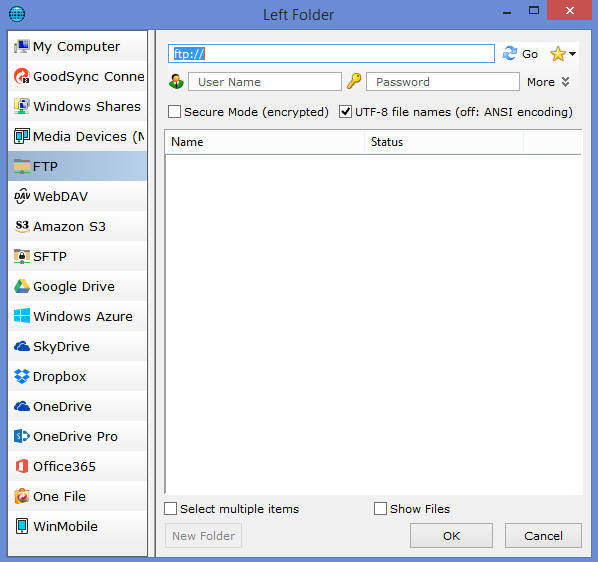Screen dimensions: 598x562
Task: Select the Google Drive text label
Action: pyautogui.click(x=74, y=287)
